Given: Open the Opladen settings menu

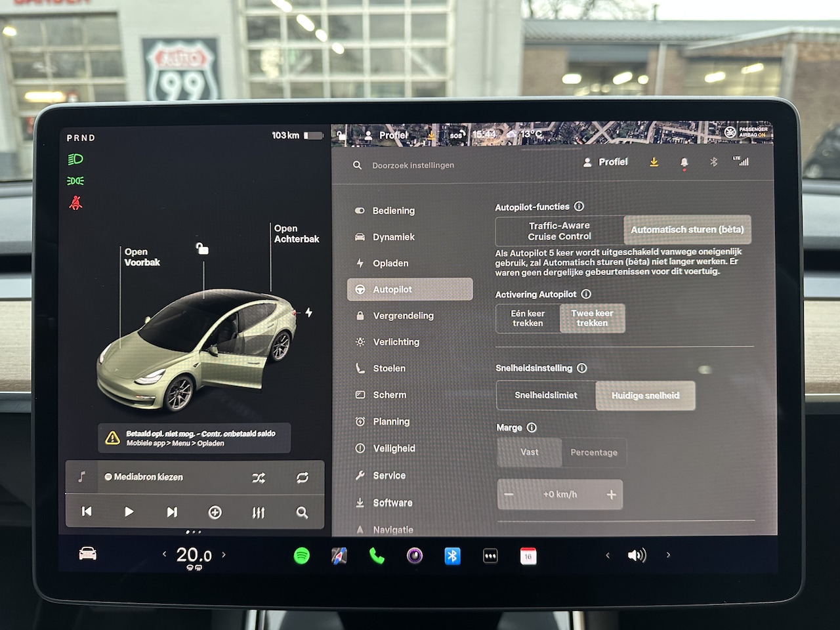Looking at the screenshot, I should (x=390, y=263).
